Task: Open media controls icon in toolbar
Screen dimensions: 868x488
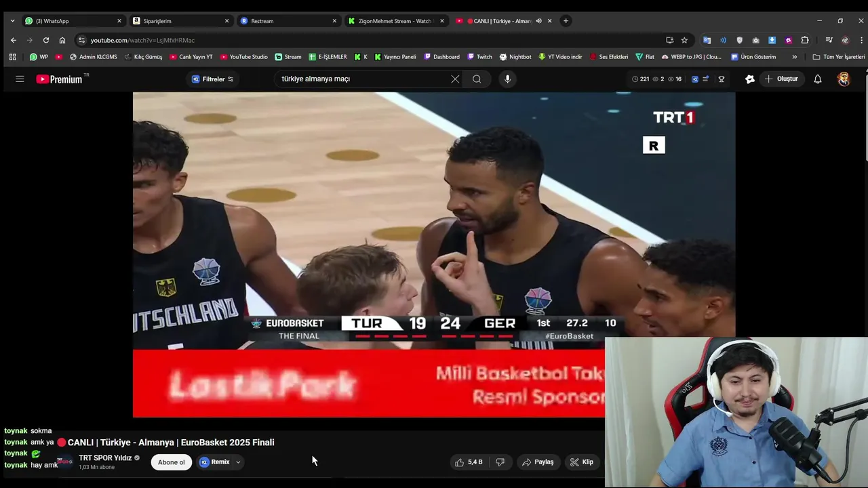Action: click(x=829, y=40)
